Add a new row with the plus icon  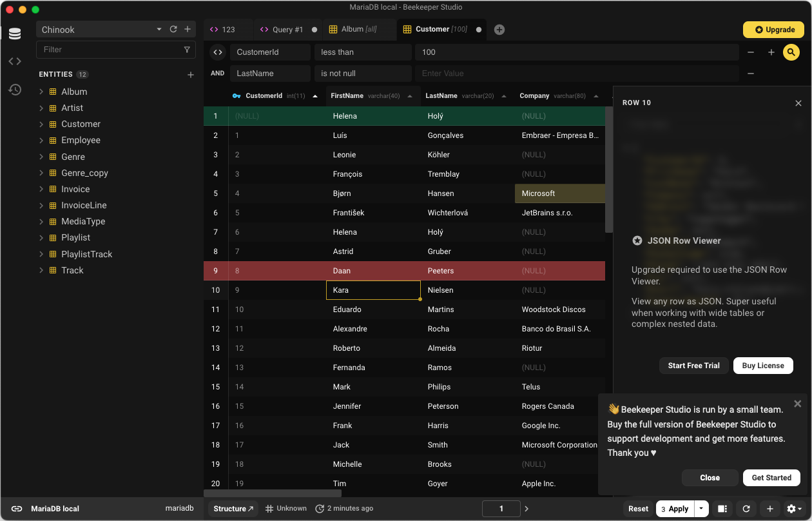tap(771, 508)
